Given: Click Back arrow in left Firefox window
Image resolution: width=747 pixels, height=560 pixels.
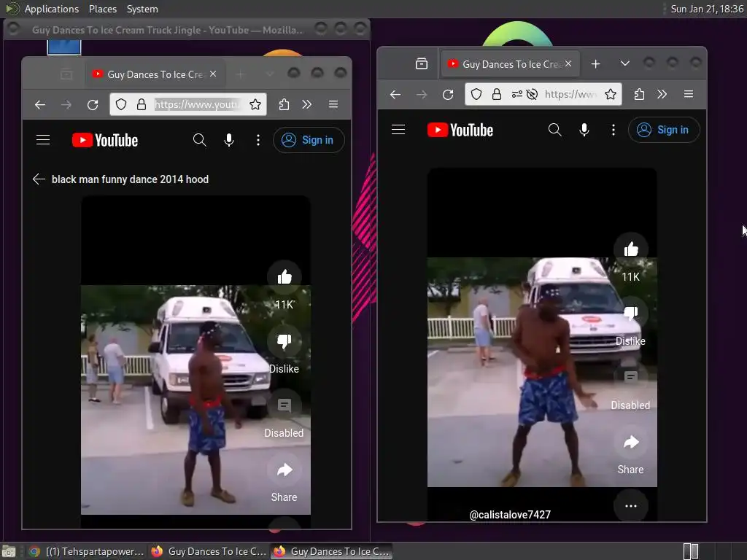Looking at the screenshot, I should (x=40, y=104).
